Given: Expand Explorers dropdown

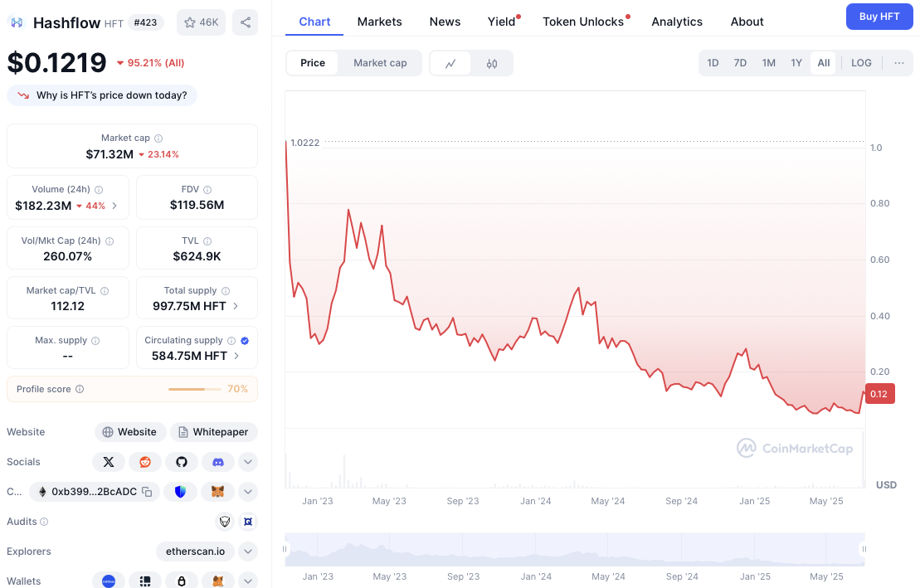Looking at the screenshot, I should [248, 552].
